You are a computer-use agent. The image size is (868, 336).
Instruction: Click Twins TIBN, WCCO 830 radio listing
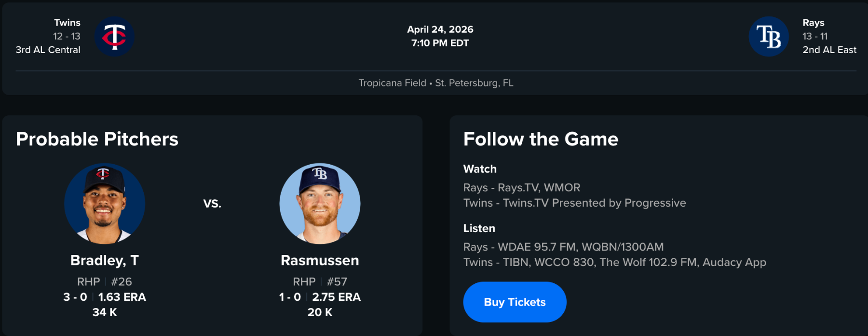[x=614, y=262]
